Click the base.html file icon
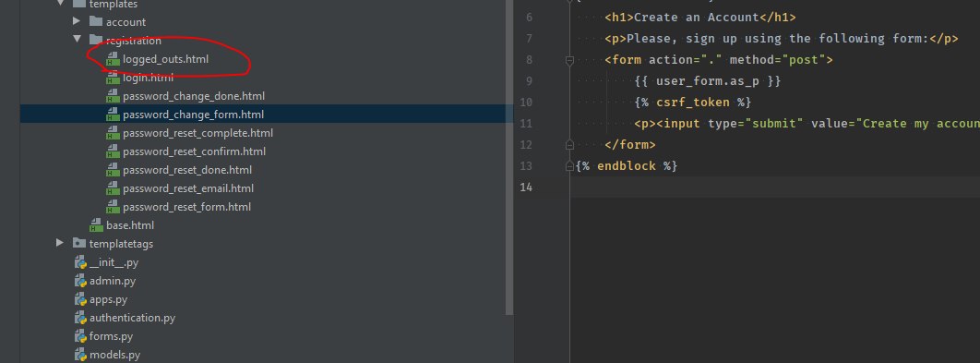980x363 pixels. pyautogui.click(x=96, y=225)
